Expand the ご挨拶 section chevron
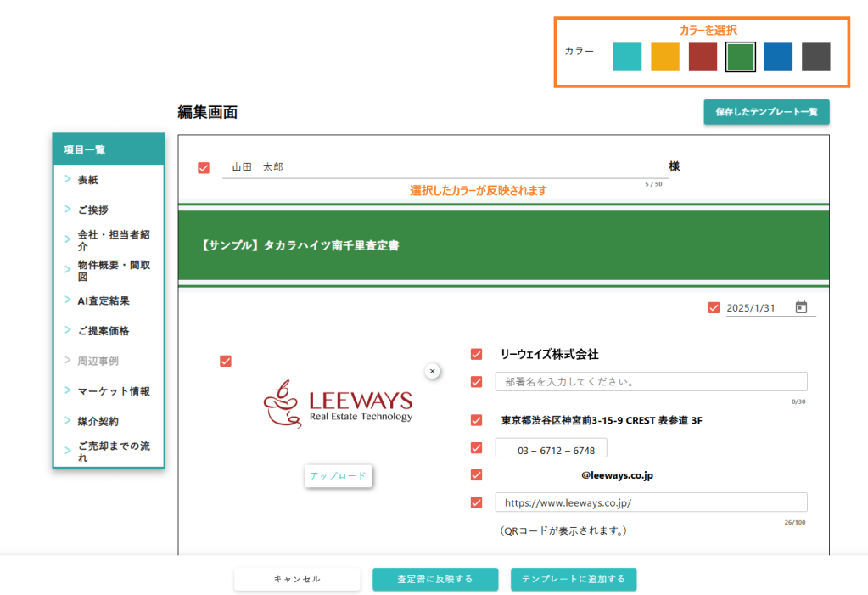Screen dimensions: 868x595 pos(68,209)
